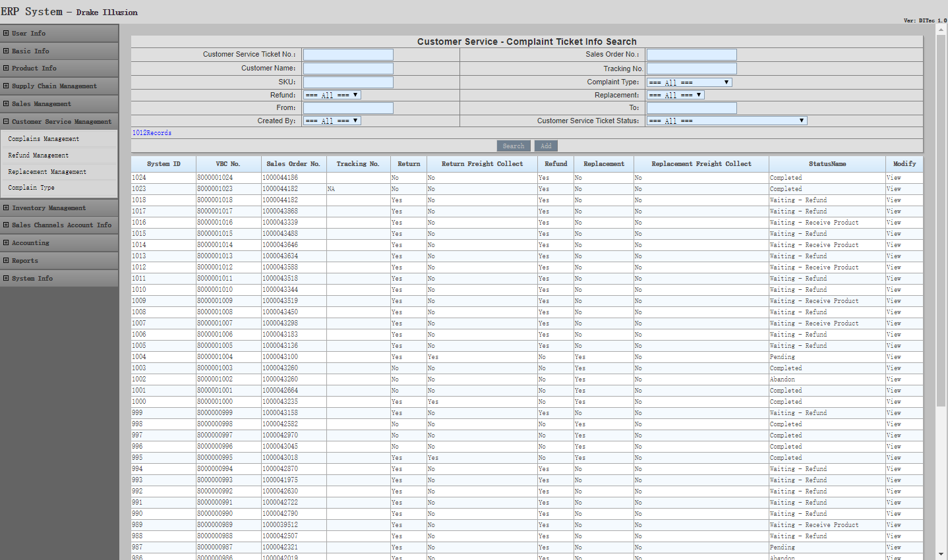
Task: Open Complain Type submenu item
Action: (x=31, y=188)
